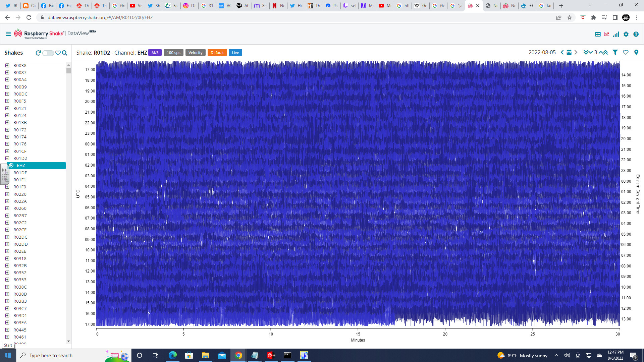Click the sidebar collapse handle
The height and width of the screenshot is (362, 644).
coord(4,174)
